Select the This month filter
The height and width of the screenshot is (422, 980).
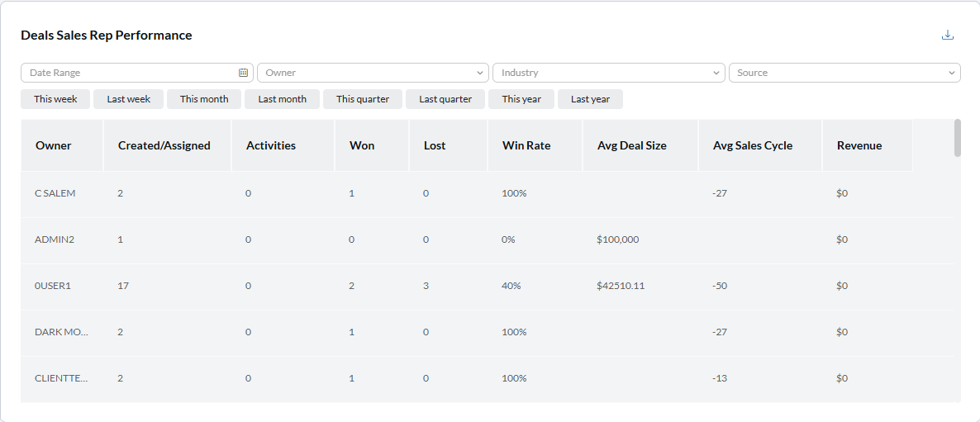[204, 99]
